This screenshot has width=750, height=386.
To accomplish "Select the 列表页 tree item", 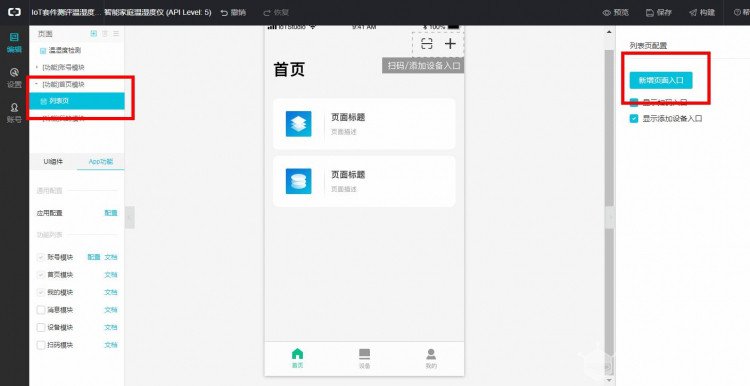I will (x=77, y=101).
